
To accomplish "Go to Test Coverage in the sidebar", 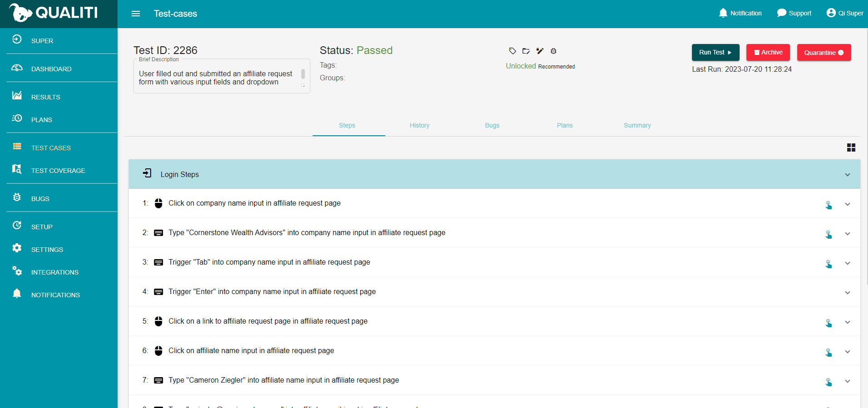I will tap(58, 171).
